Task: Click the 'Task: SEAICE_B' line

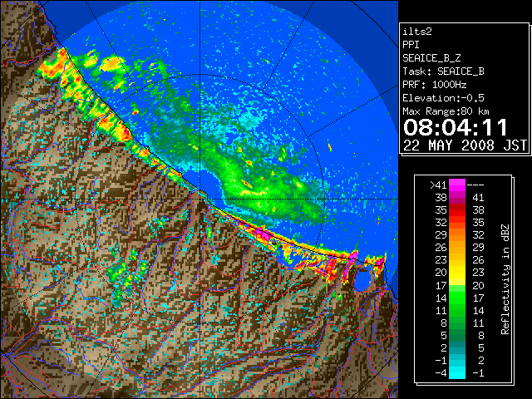Action: [443, 71]
